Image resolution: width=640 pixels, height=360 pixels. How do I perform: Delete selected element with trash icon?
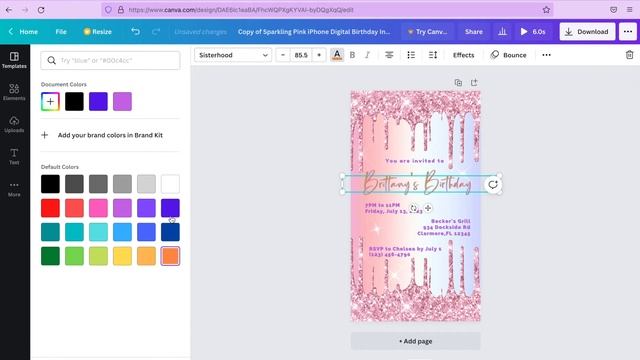pyautogui.click(x=629, y=55)
